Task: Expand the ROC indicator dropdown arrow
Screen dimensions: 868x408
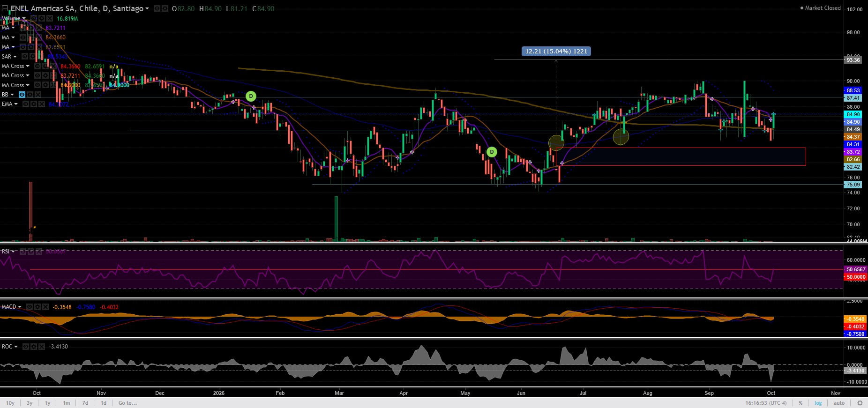Action: coord(16,347)
